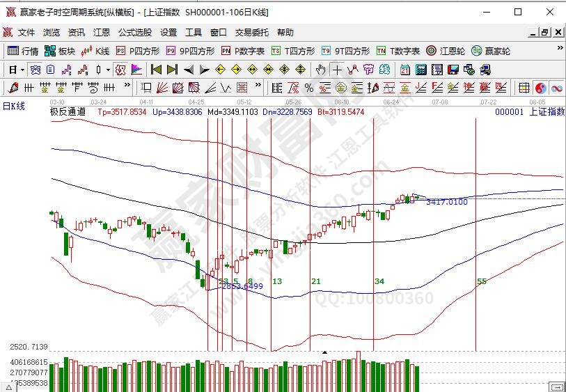Open the 公式选股 menu
Screen dimensions: 566x392
[134, 32]
